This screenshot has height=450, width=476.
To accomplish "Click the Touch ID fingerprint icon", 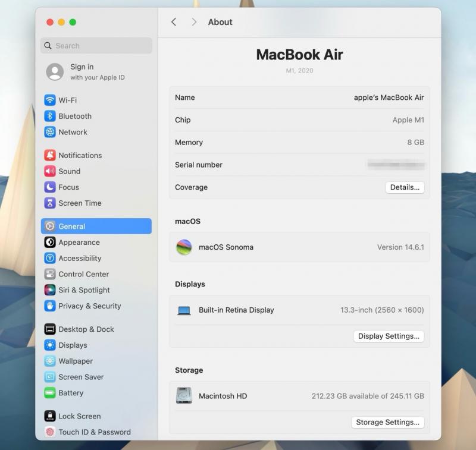I will pyautogui.click(x=50, y=432).
